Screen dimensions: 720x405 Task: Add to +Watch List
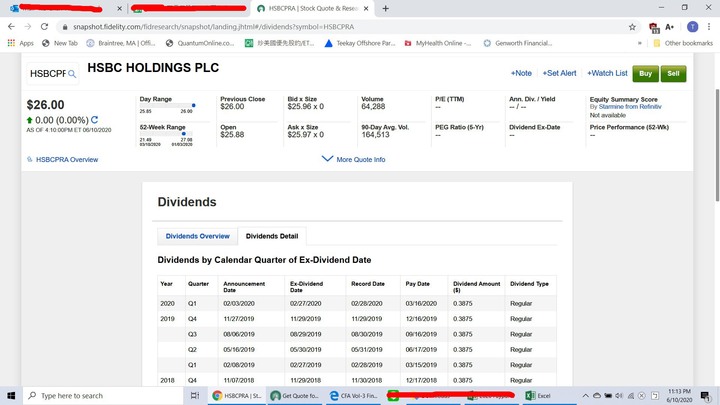click(x=607, y=73)
